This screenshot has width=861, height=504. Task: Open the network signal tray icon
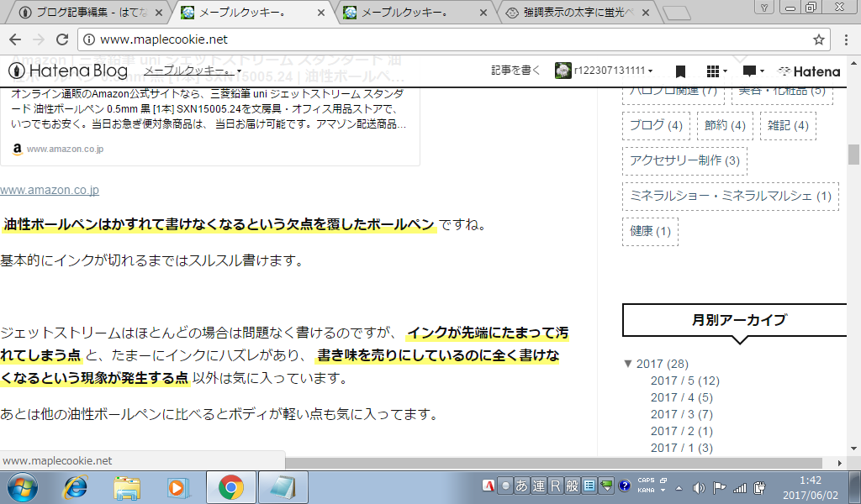tap(740, 487)
